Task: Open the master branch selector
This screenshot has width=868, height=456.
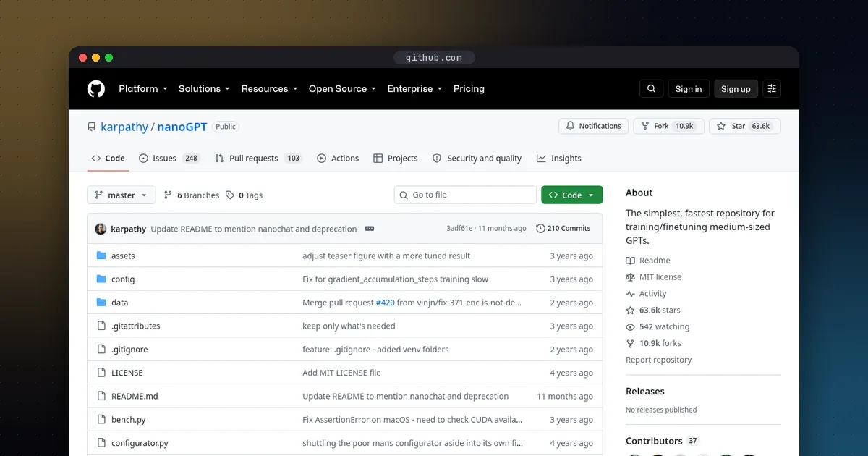Action: click(122, 195)
